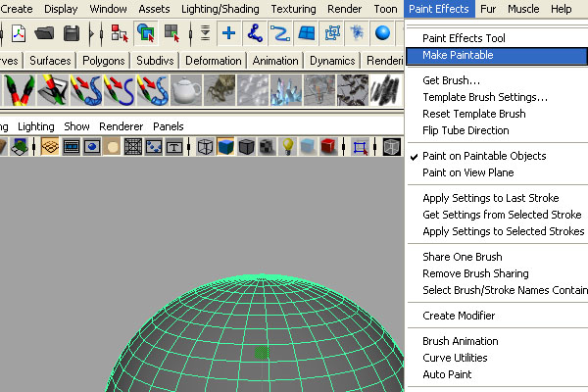Enable wireframe cube display
Image resolution: width=588 pixels, height=392 pixels.
205,147
